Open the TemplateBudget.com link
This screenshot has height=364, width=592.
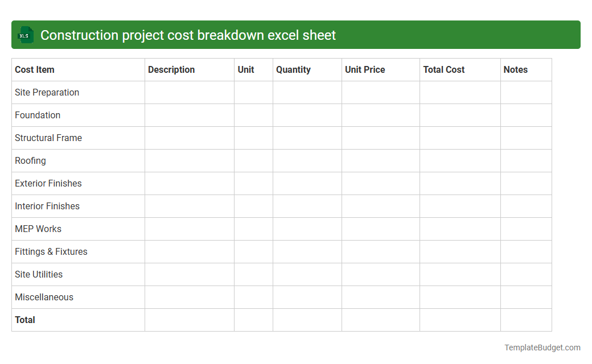click(x=542, y=346)
